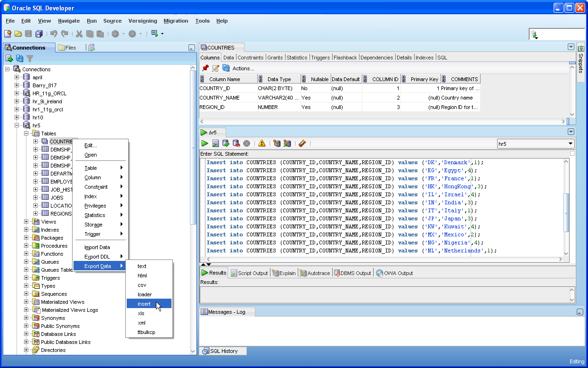The image size is (588, 368).
Task: Open Explain Plan via its toolbar icon
Action: [x=277, y=143]
